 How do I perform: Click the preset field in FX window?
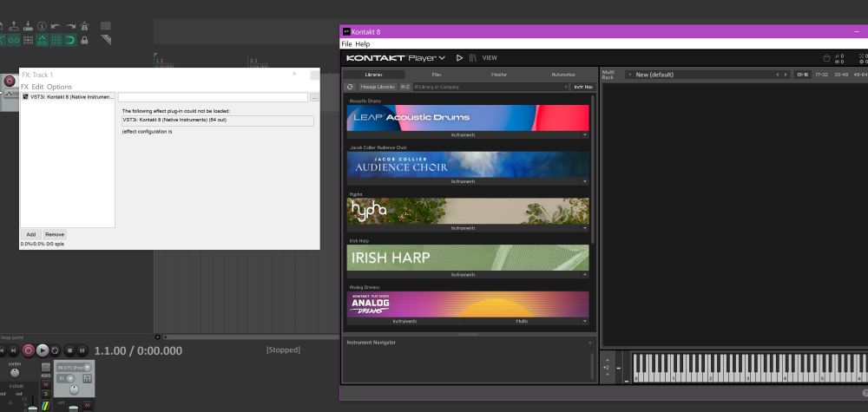213,97
